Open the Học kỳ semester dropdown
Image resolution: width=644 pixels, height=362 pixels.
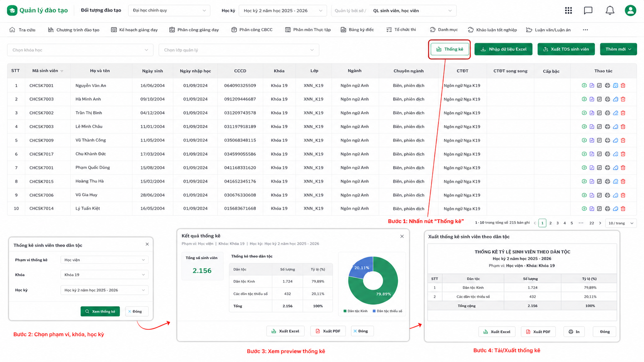(283, 11)
